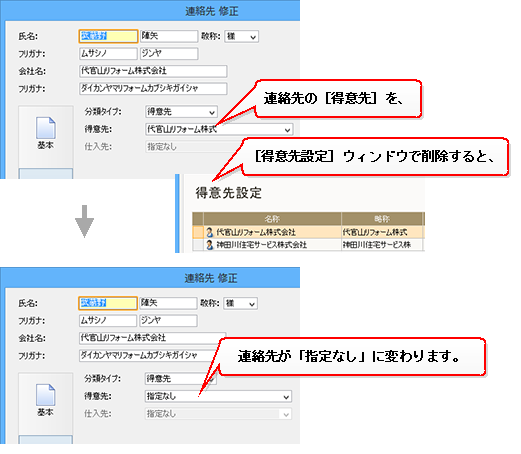
Task: Select row marker of 神田川住宅サービス株式会社 in table
Action: [198, 245]
